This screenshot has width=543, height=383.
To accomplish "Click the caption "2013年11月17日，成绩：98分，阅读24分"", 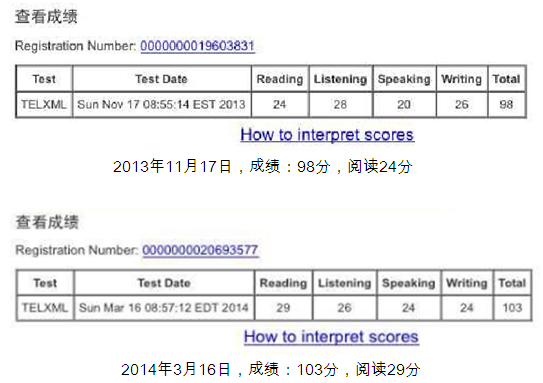I will pyautogui.click(x=262, y=167).
